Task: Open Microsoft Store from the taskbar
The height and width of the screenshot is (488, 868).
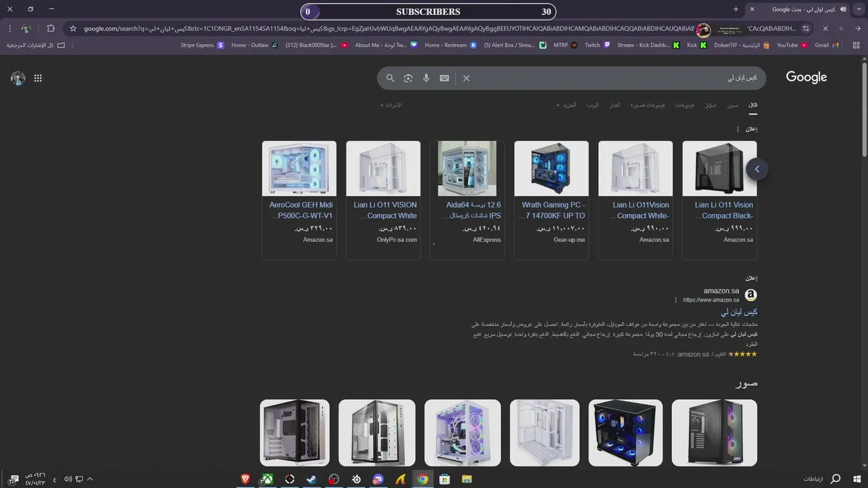Action: pyautogui.click(x=444, y=479)
